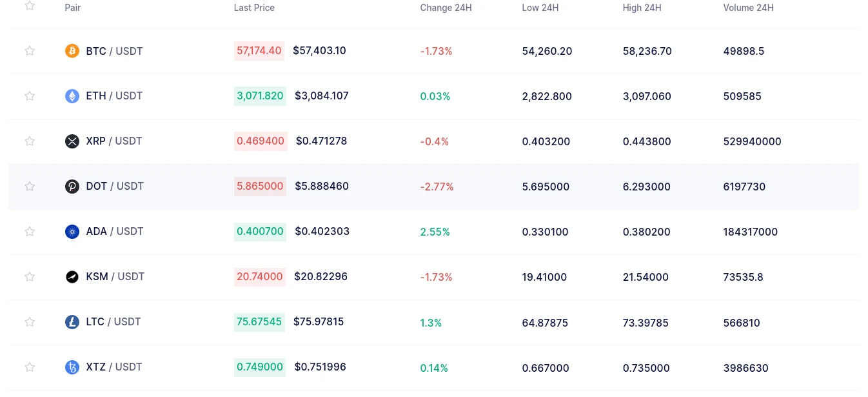Click BTC volume 49898.5
This screenshot has width=868, height=397.
pyautogui.click(x=744, y=52)
